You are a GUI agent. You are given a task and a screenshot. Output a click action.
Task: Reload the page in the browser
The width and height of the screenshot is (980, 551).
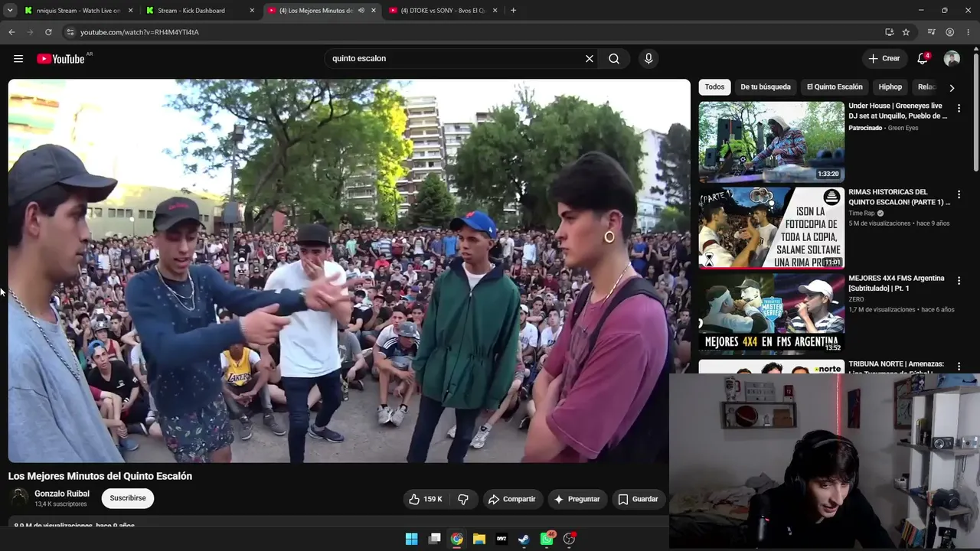pos(48,32)
